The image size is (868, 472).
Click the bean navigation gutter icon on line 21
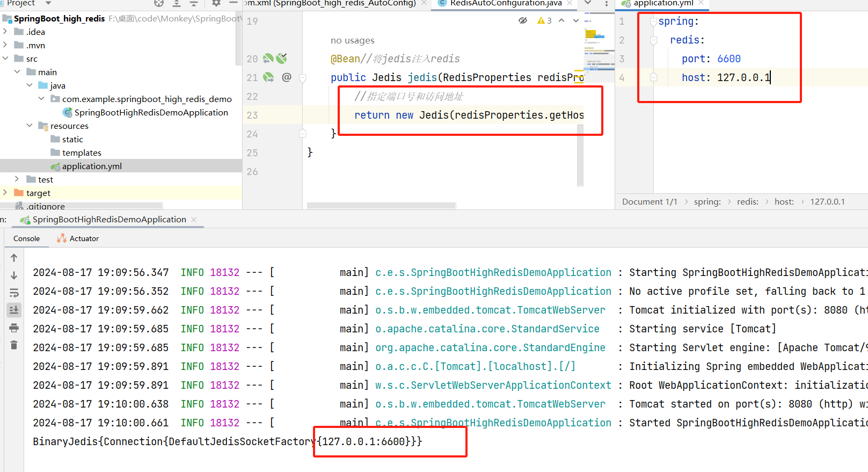[x=268, y=77]
